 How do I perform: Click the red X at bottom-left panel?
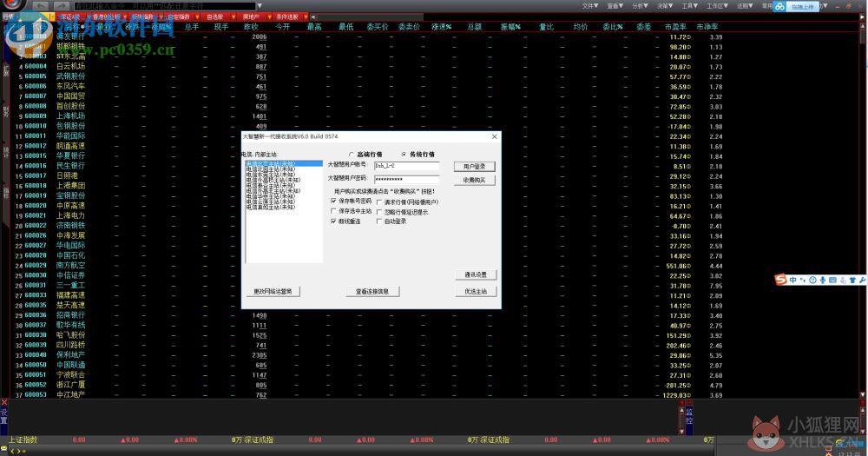[x=3, y=403]
